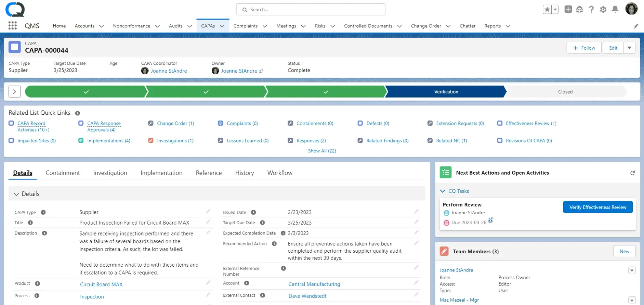The width and height of the screenshot is (644, 305).
Task: Edit the Title field pencil icon
Action: (208, 222)
